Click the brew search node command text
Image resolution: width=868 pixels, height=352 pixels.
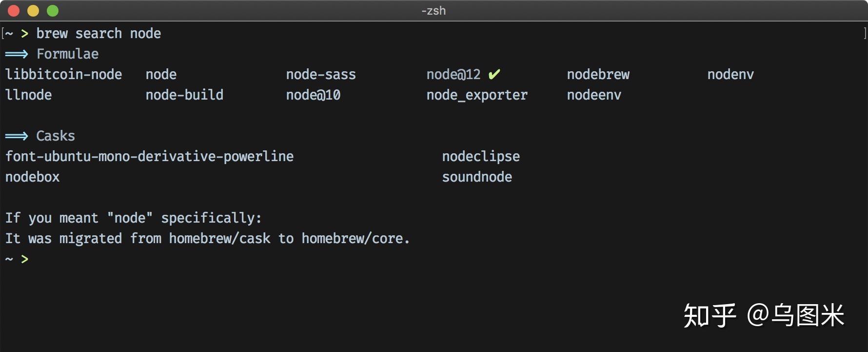tap(99, 34)
